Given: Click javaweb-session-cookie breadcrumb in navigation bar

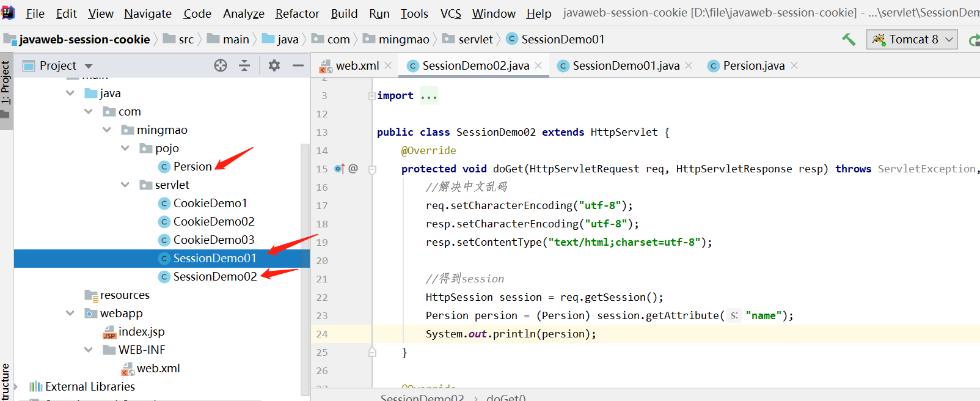Looking at the screenshot, I should pyautogui.click(x=78, y=40).
